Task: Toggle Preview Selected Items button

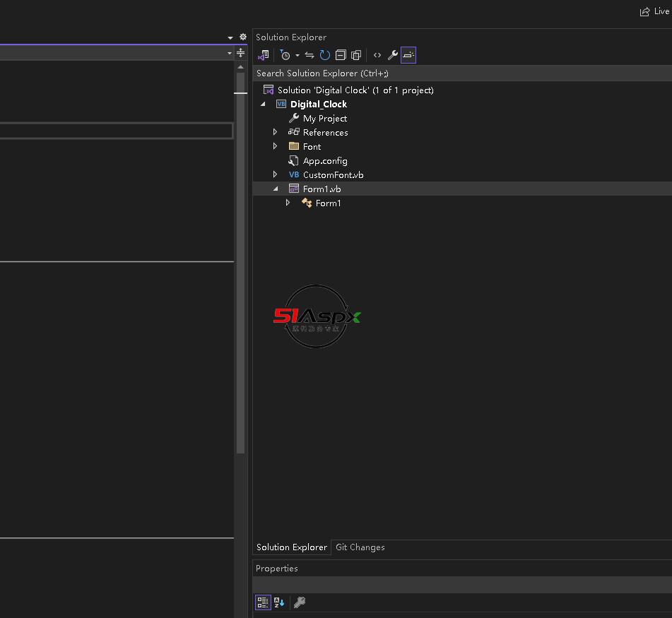Action: point(408,55)
